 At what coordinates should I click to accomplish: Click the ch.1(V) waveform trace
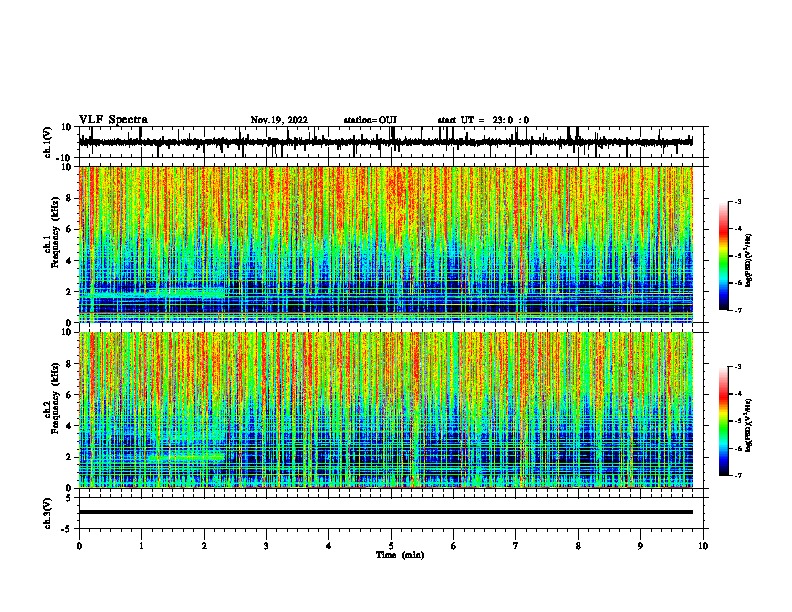coord(386,142)
